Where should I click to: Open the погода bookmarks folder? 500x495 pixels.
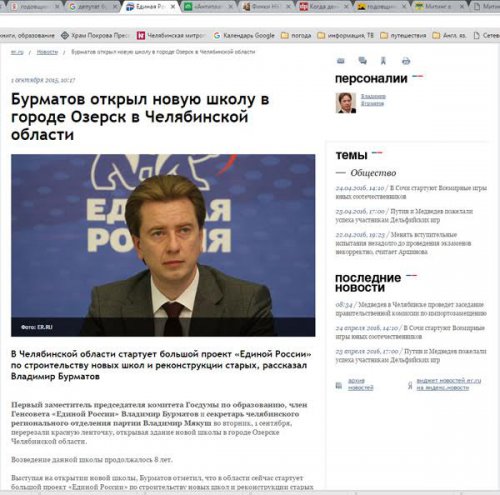click(296, 35)
